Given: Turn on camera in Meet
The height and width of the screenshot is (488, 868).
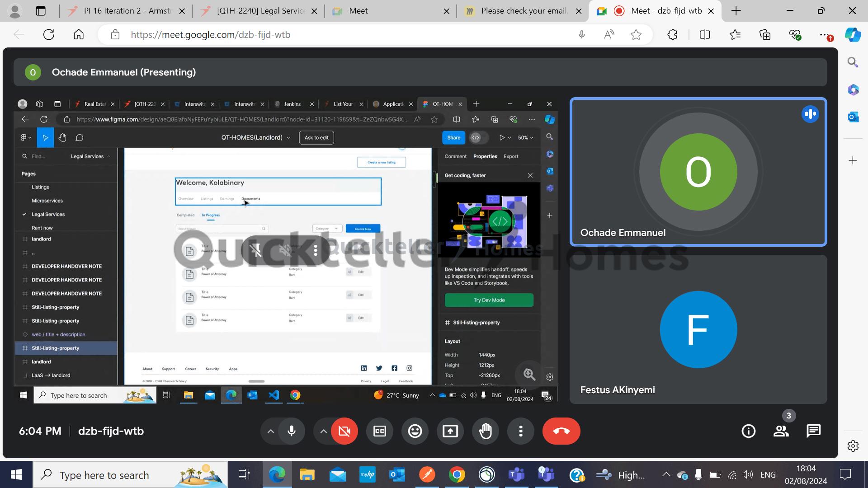Looking at the screenshot, I should [344, 431].
